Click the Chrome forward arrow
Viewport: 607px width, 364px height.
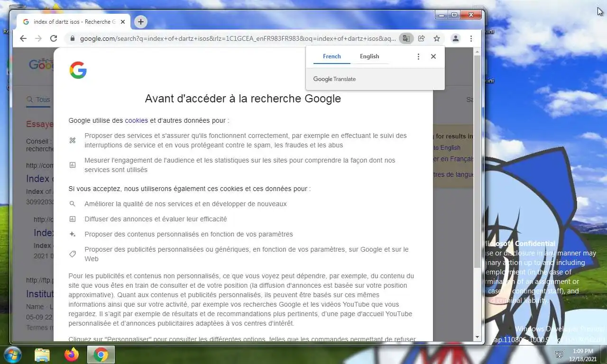click(38, 38)
